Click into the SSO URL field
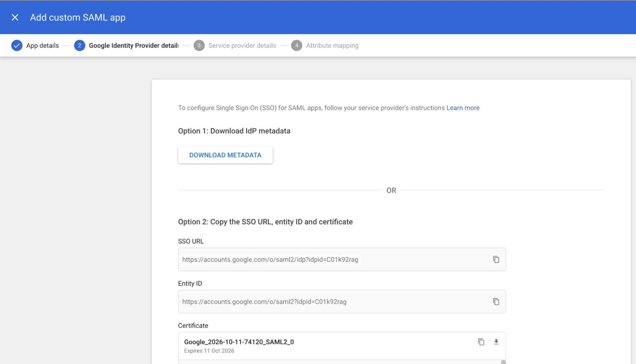Viewport: 636px width, 364px height. tap(342, 259)
